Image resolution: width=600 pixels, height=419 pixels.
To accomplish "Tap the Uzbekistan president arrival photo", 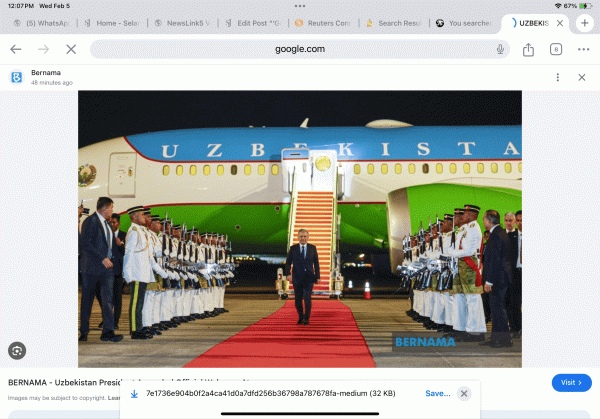I will (x=300, y=228).
